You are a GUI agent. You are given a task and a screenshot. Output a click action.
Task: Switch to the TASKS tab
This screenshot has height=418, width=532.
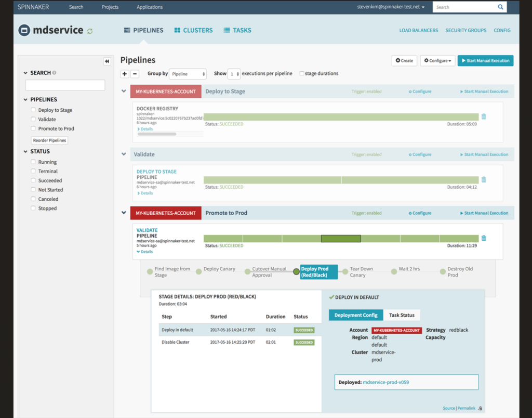click(237, 30)
